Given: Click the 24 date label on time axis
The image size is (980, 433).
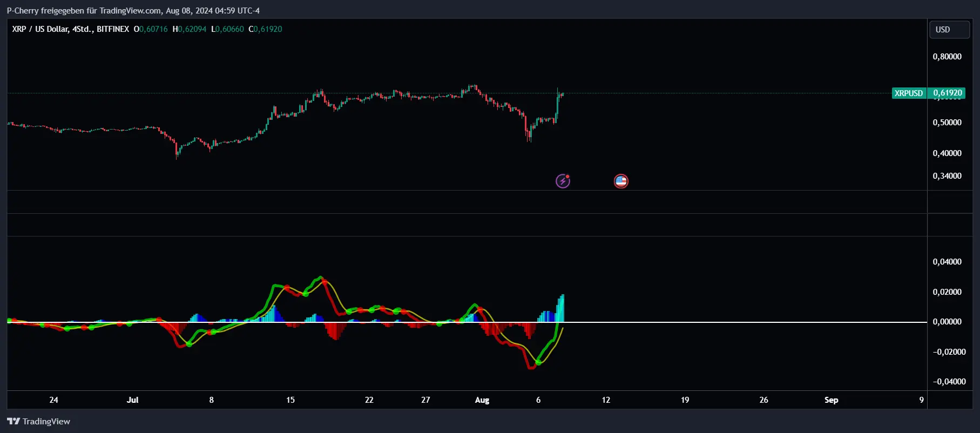Looking at the screenshot, I should pos(53,400).
